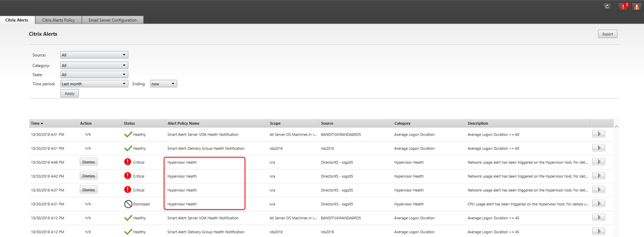Open Email Server Configuration tab
644x237 pixels.
tap(112, 20)
